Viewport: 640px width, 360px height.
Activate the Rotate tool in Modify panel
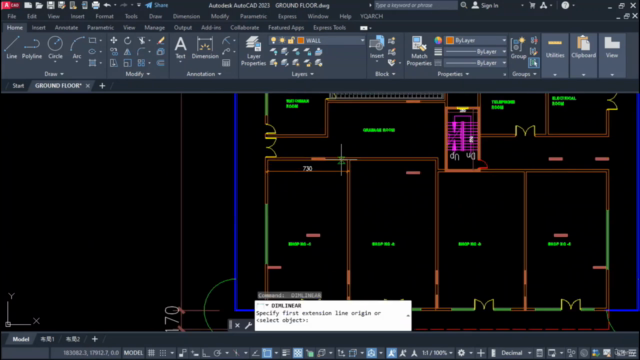click(128, 40)
